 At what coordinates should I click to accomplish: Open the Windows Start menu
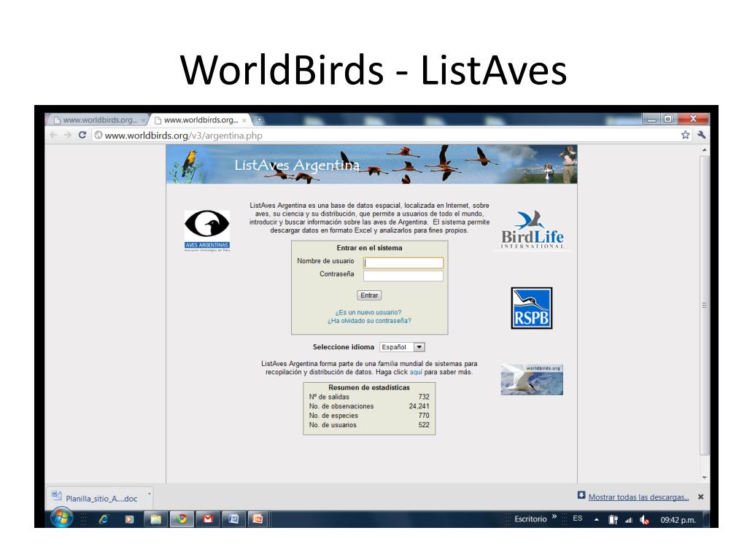point(61,518)
